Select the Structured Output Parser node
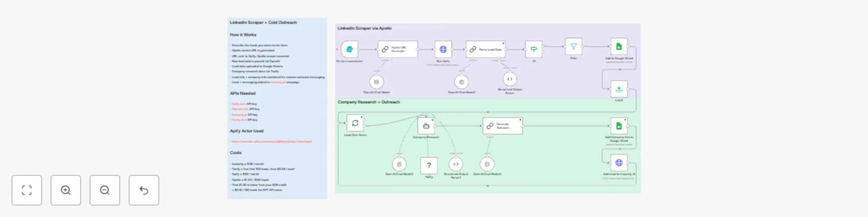 (510, 79)
